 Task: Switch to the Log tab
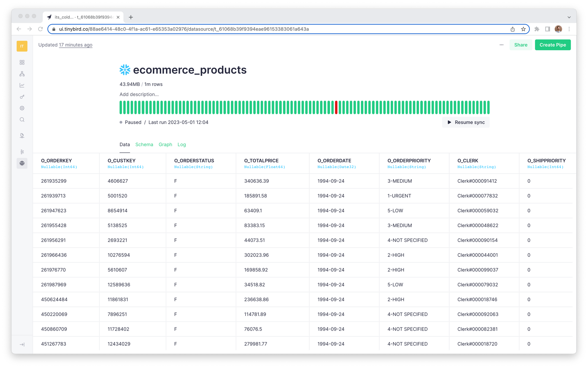[x=181, y=144]
